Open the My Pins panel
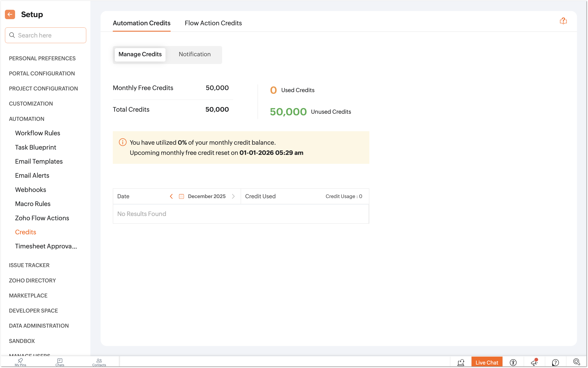Screen dimensions: 588x368 click(20, 362)
